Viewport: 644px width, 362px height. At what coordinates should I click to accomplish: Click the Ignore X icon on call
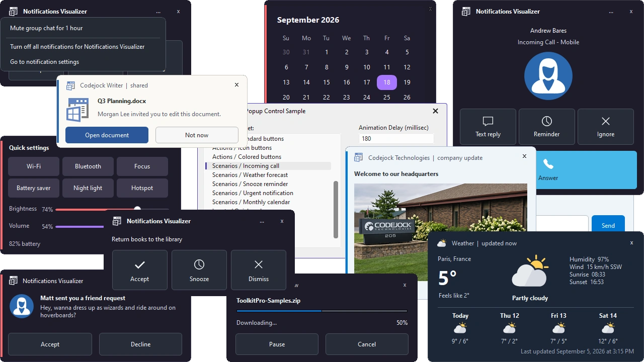click(605, 121)
